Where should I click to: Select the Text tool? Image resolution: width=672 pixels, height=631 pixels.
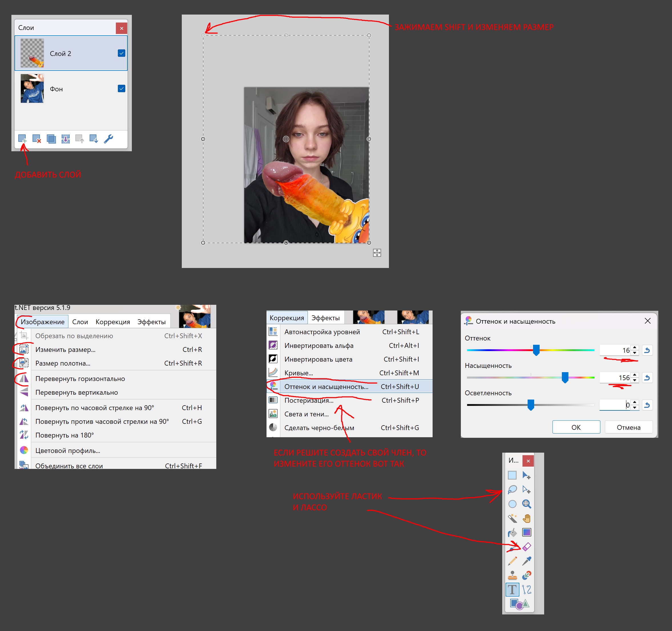click(512, 589)
